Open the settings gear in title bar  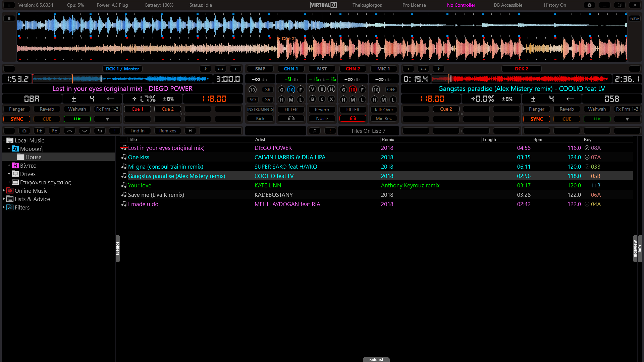pyautogui.click(x=589, y=5)
